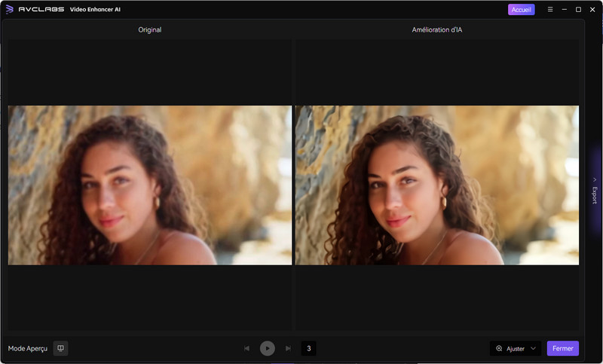Screen dimensions: 603x364
Task: Select the Amélioration d'IA header label
Action: click(436, 30)
